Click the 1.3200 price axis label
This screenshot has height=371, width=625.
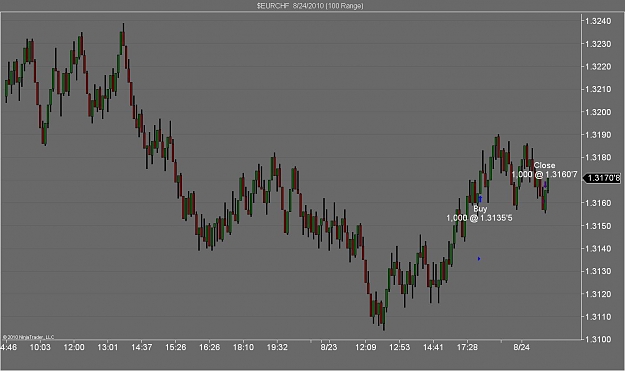pyautogui.click(x=598, y=112)
